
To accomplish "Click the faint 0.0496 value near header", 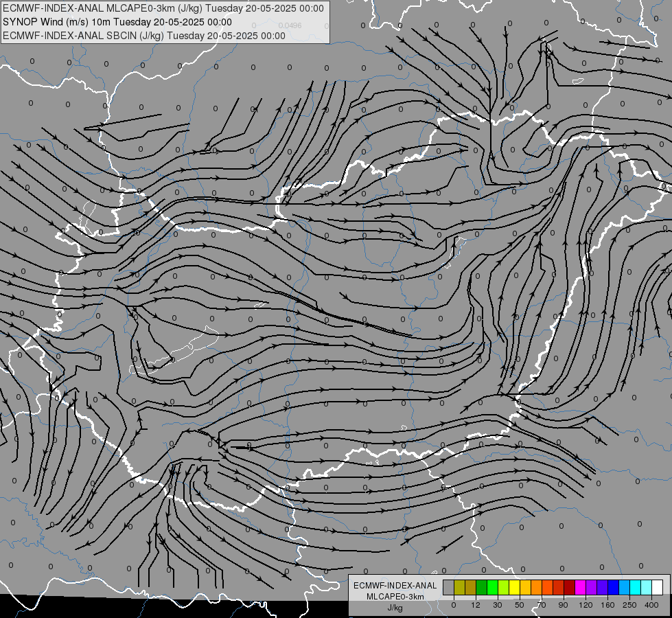I will tap(290, 25).
